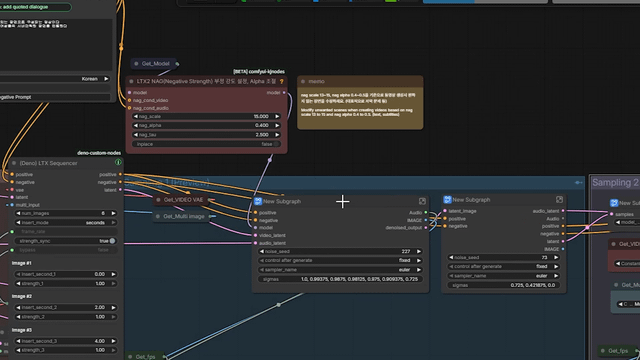Image resolution: width=640 pixels, height=360 pixels.
Task: Decrease insert_second_2 with left arrow
Action: (18, 307)
